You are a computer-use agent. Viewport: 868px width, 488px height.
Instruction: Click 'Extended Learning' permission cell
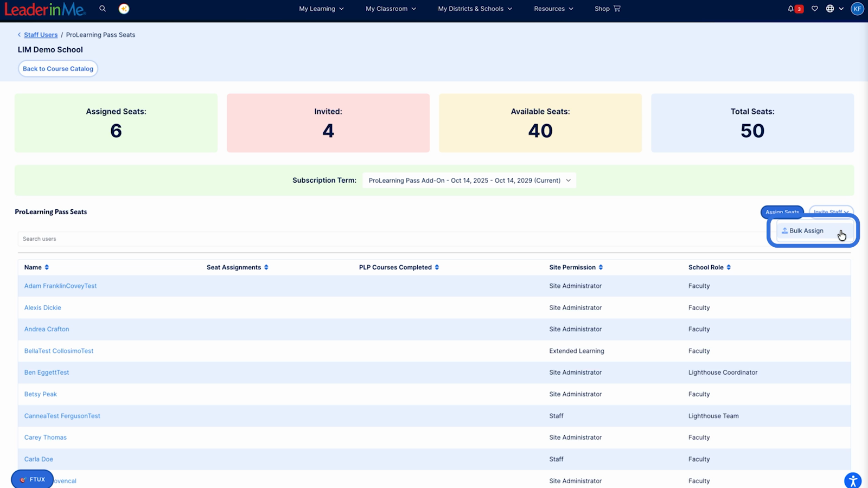[577, 351]
